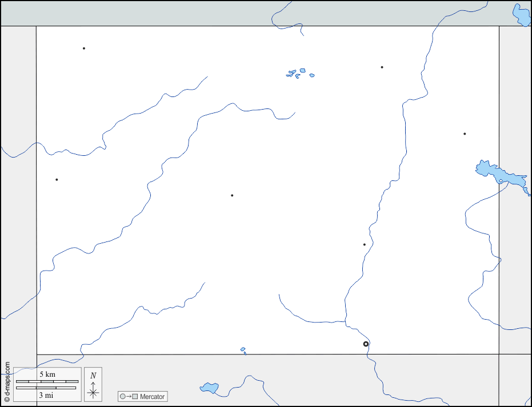Screen dimensions: 532x407
Task: Click the 3 mi scale bar
Action: coord(46,388)
